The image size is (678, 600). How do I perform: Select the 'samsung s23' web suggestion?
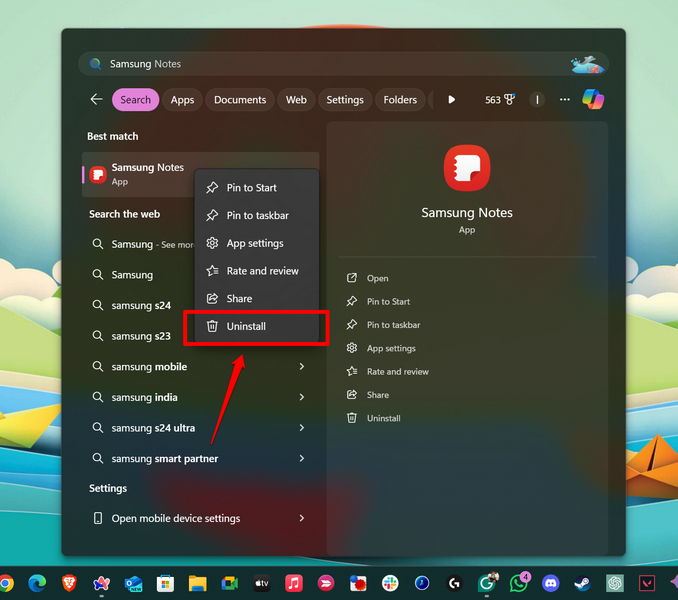[141, 336]
